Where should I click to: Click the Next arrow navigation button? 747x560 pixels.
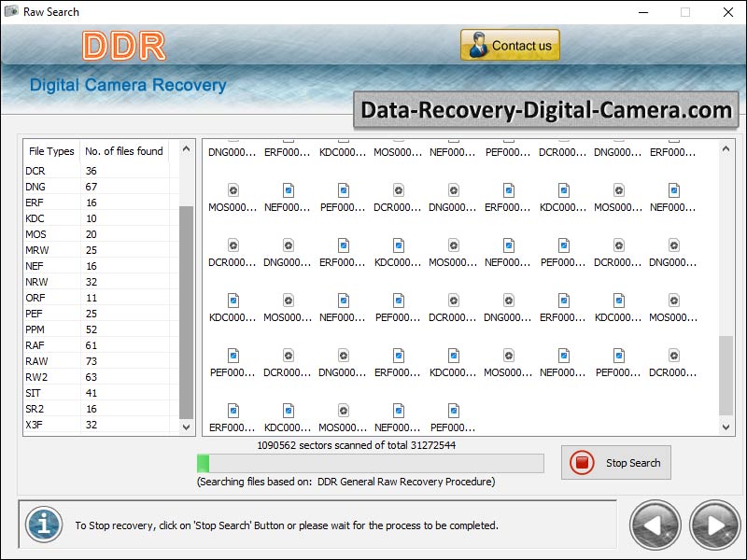(x=713, y=525)
